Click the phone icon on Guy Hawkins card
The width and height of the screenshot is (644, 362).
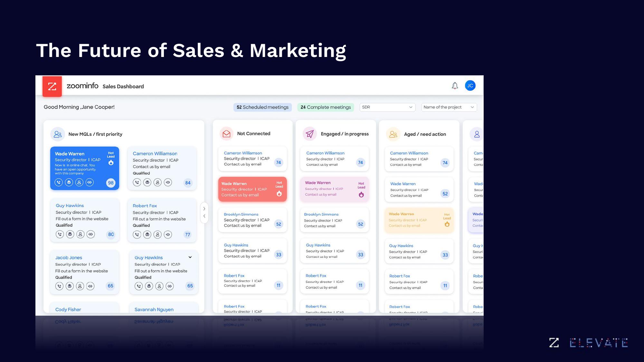point(59,234)
